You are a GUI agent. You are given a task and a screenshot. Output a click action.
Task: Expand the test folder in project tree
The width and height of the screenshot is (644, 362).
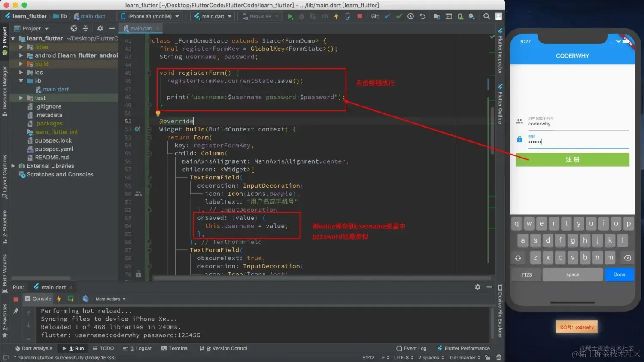[x=21, y=98]
